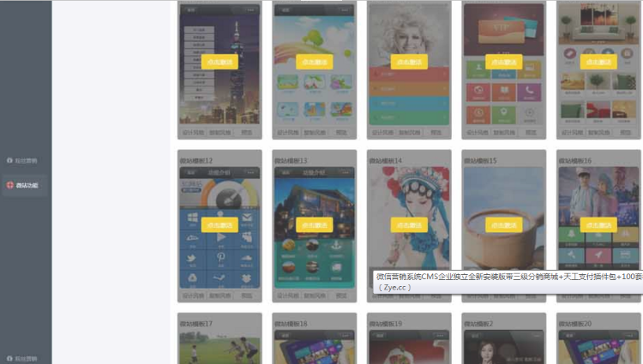Open 设计风格 under the sofa living-room template
The width and height of the screenshot is (643, 364).
pos(572,132)
